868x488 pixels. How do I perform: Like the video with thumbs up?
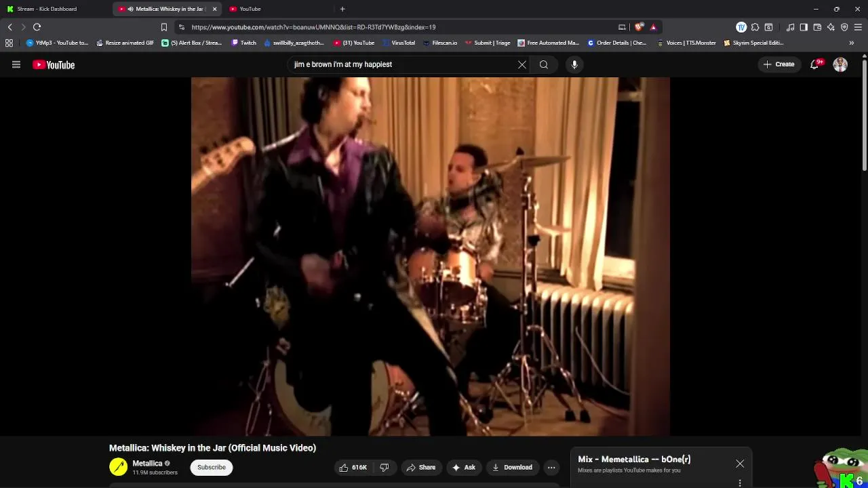point(353,467)
